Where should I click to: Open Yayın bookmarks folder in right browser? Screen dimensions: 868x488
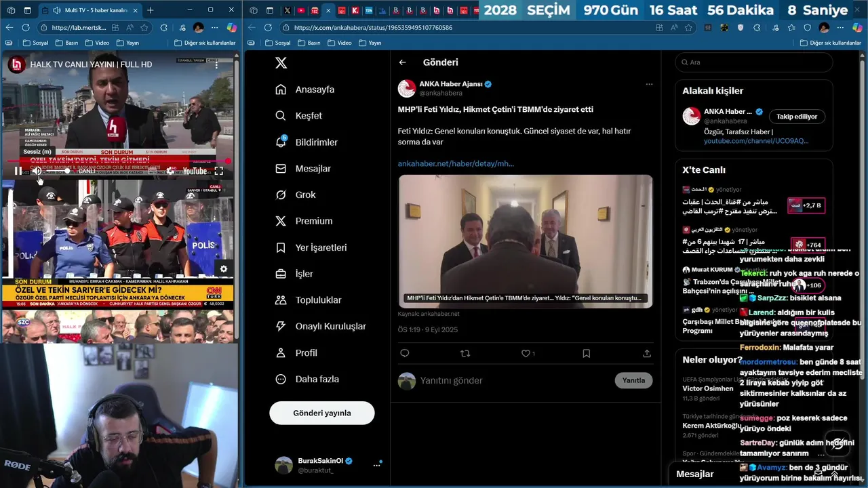(x=370, y=43)
